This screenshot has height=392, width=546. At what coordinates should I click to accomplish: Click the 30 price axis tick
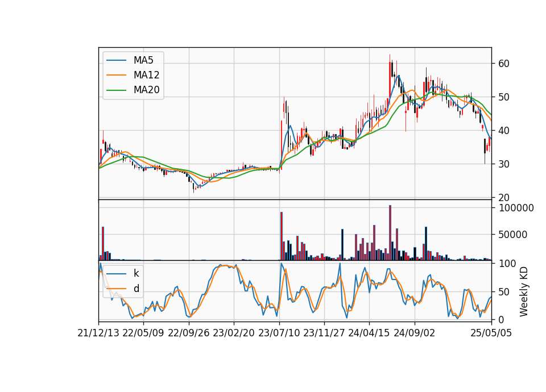point(503,164)
